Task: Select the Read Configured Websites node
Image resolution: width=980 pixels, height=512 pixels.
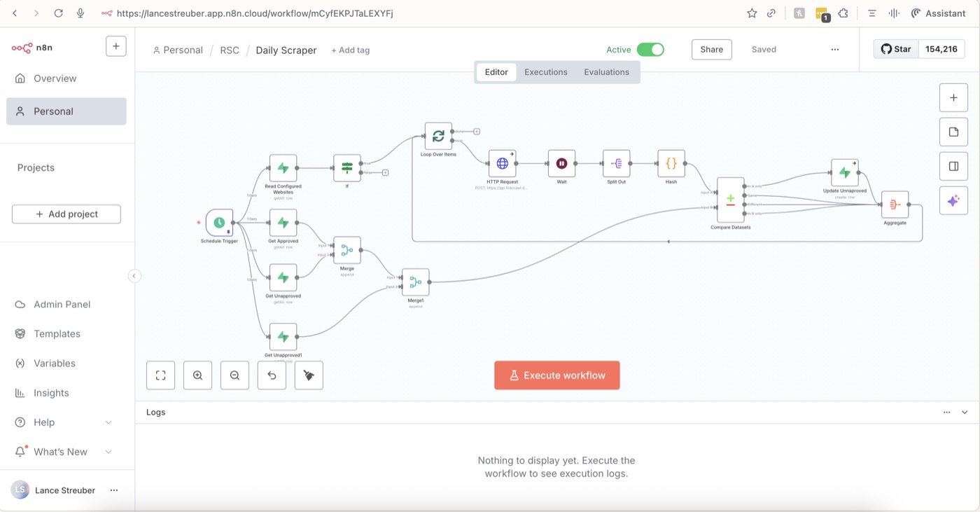Action: pos(283,168)
